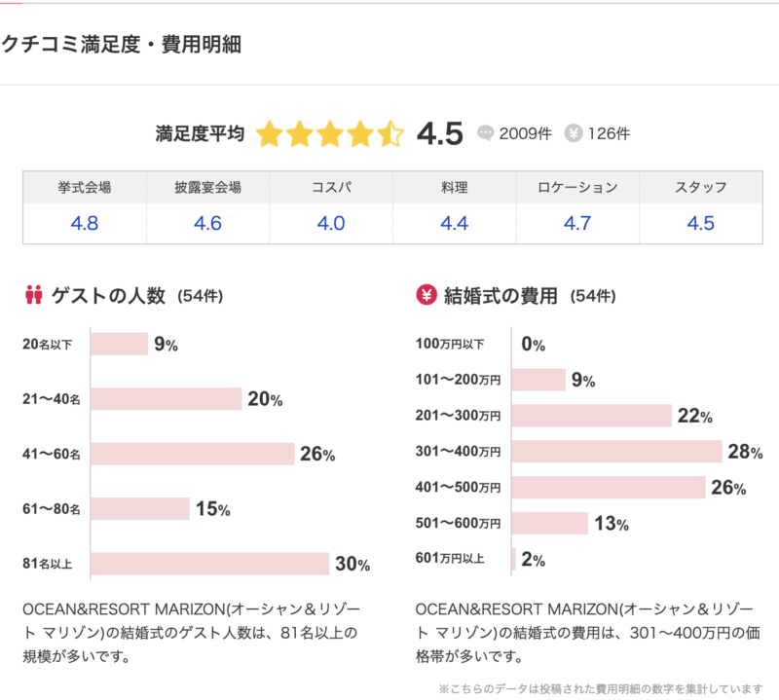
Task: Click the 21〜40名 guest bar
Action: point(166,399)
